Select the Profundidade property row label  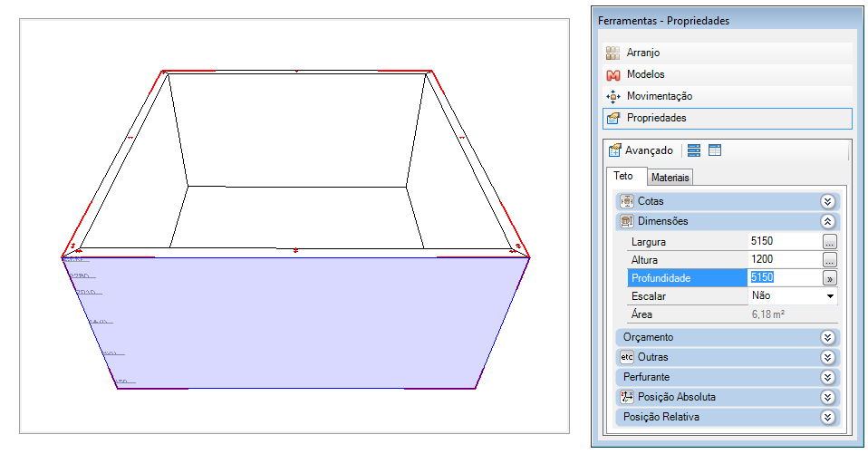coord(687,278)
